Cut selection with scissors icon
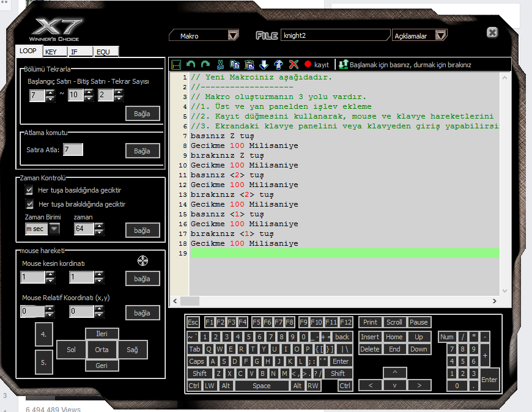The height and width of the screenshot is (412, 532). (x=220, y=64)
